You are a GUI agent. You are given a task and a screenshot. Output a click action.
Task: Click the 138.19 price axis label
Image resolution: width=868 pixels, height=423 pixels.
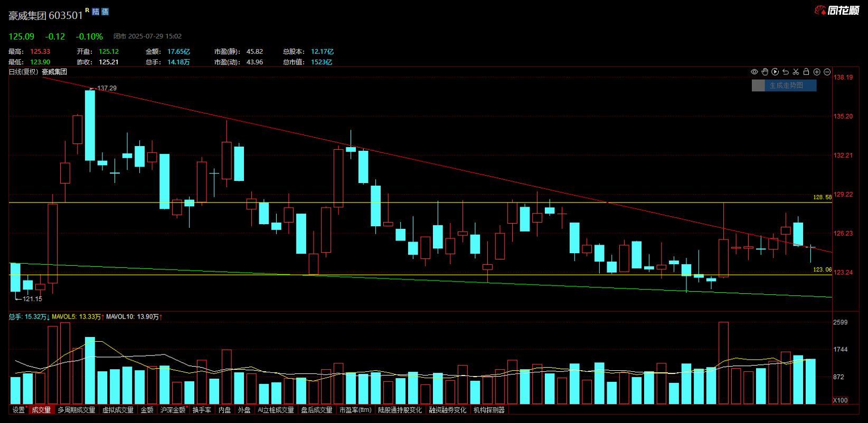pyautogui.click(x=843, y=78)
